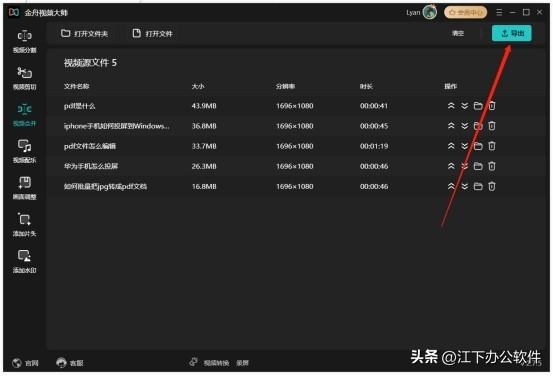Move pdf文件怎么编辑 up in list
The image size is (553, 376).
pos(451,146)
